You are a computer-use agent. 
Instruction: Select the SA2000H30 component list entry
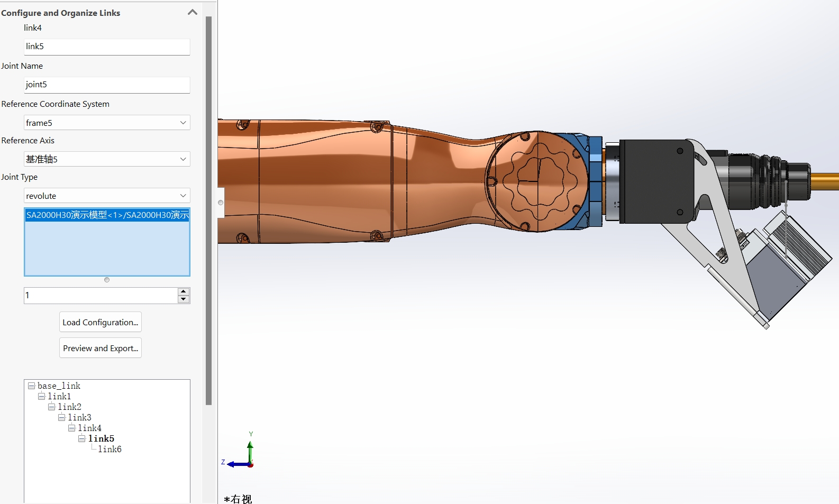tap(106, 215)
